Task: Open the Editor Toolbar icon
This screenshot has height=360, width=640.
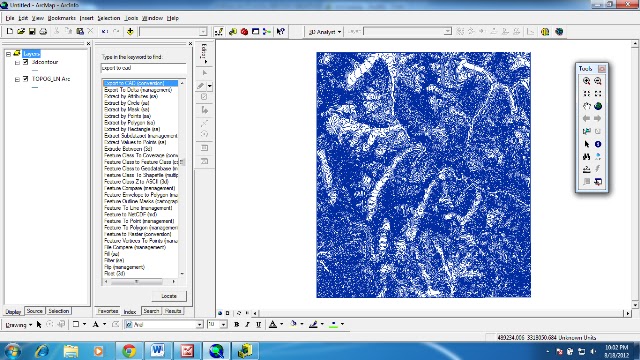Action: point(219,31)
